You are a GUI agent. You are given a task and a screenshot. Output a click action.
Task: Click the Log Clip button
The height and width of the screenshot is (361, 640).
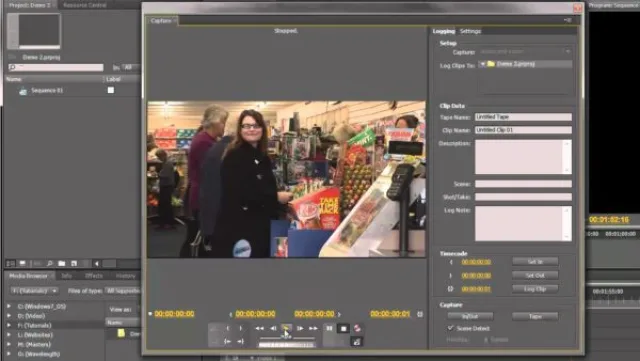(535, 289)
